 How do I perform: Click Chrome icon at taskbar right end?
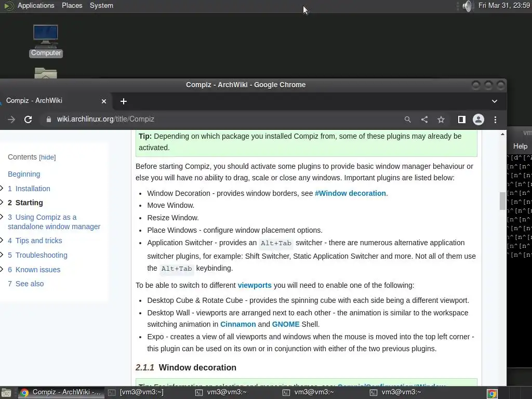[492, 393]
